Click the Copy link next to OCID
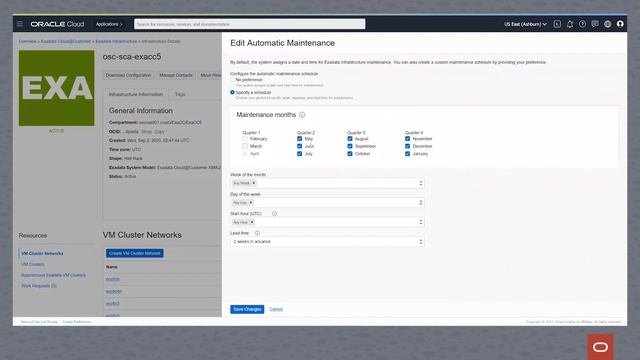Viewport: 640px width, 360px height. coord(159,132)
